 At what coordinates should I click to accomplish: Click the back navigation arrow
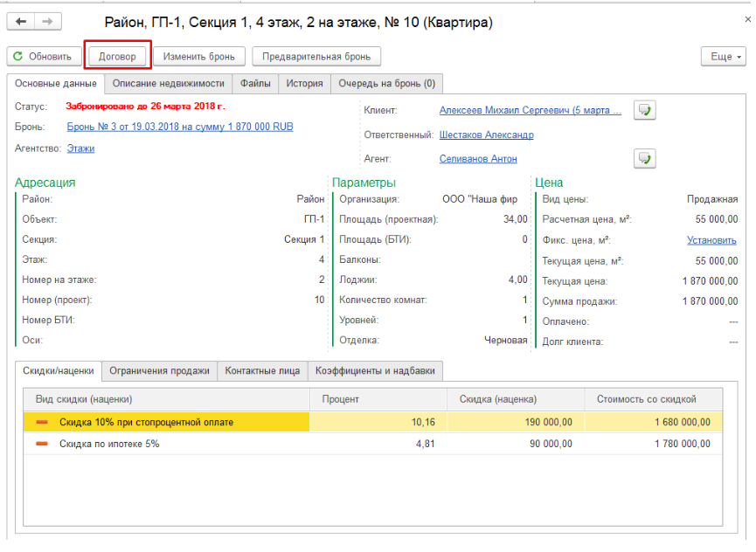click(22, 20)
